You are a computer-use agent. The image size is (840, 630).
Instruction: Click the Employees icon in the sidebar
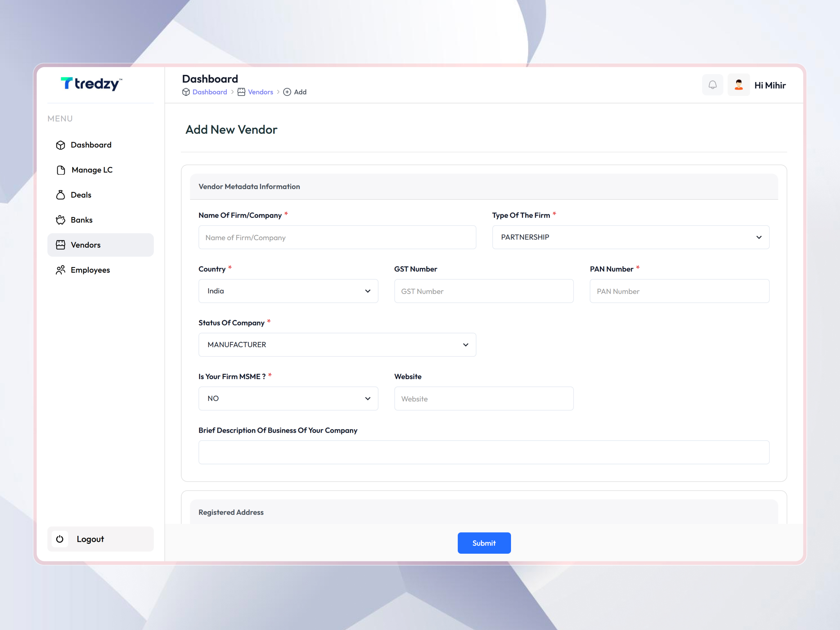click(61, 269)
